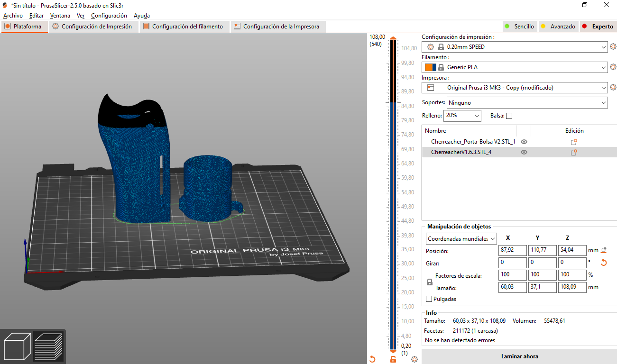This screenshot has height=364, width=617.
Task: Select Sencillo mode
Action: (519, 27)
